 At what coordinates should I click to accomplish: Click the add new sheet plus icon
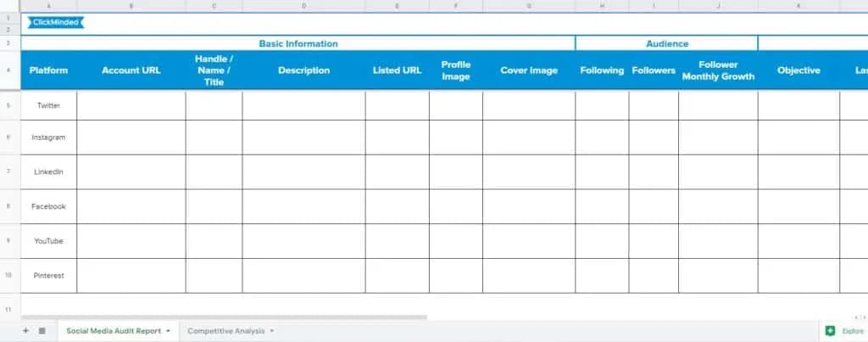25,331
